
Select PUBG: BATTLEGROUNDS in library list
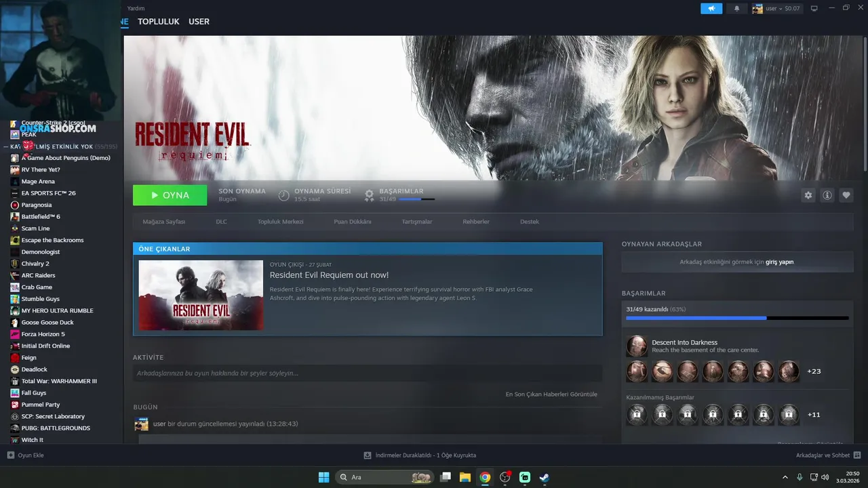56,428
